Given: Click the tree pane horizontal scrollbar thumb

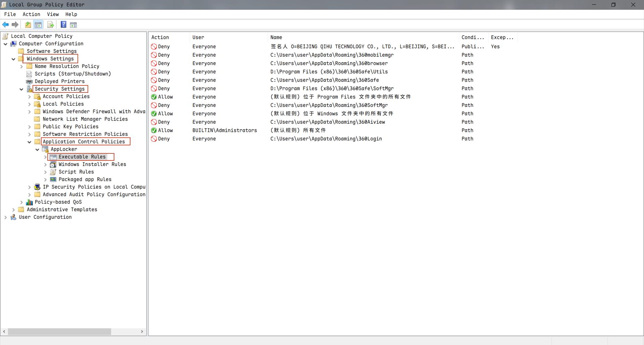Looking at the screenshot, I should click(x=59, y=332).
